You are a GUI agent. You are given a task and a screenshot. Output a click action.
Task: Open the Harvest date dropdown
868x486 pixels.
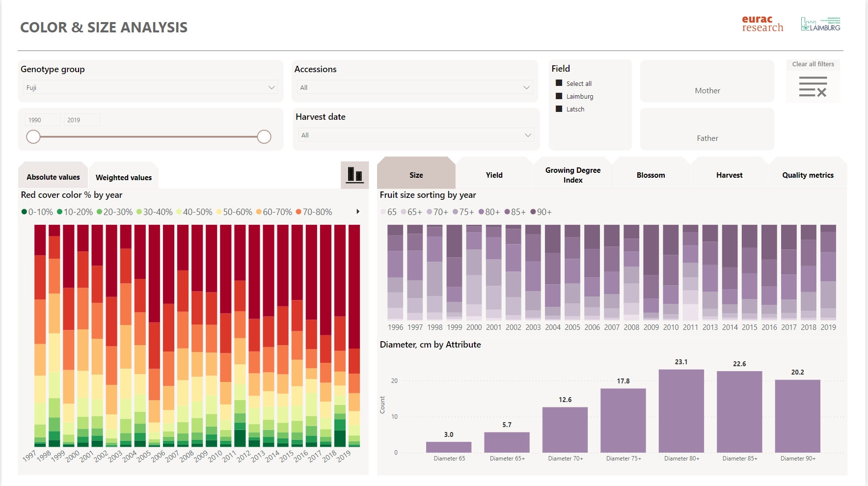[x=416, y=135]
